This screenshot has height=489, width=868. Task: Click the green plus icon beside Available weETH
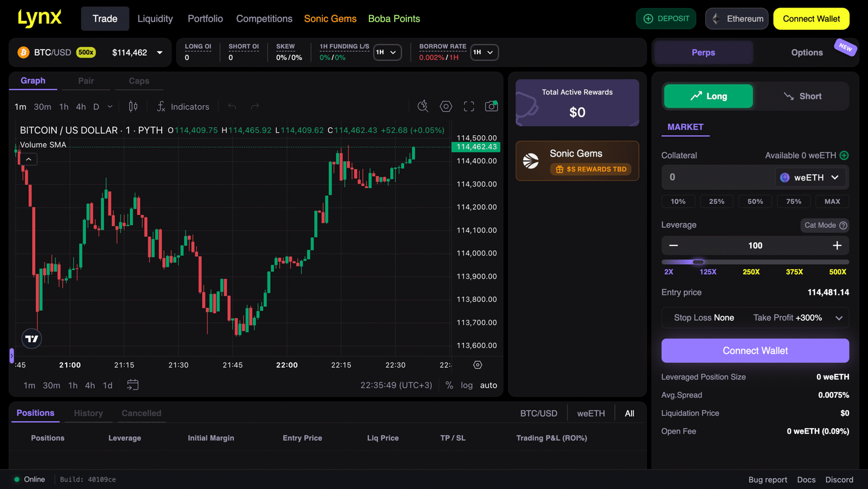click(844, 155)
